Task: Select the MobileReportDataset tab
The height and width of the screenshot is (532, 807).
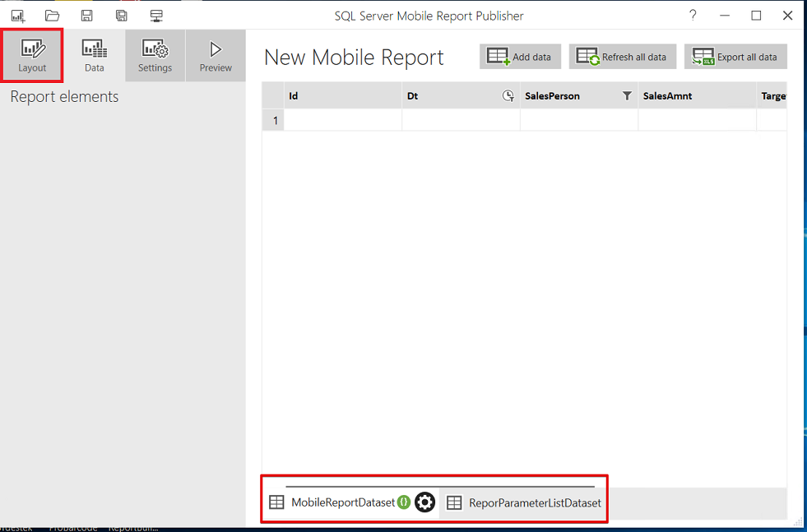Action: click(343, 502)
